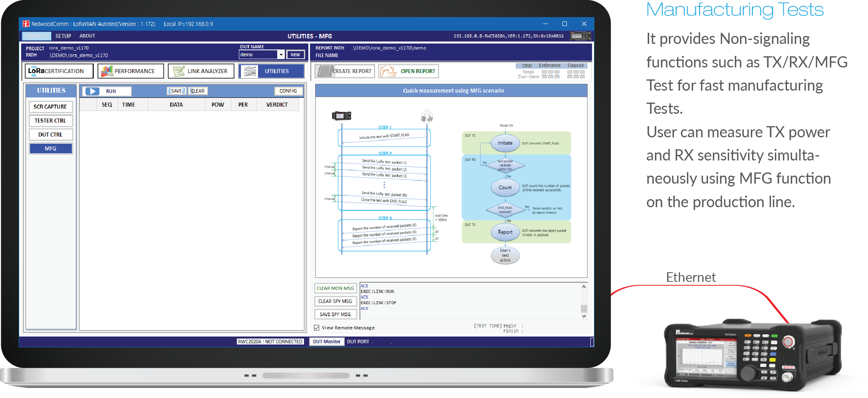Open the DUT NAME dropdown arrow
Image resolution: width=868 pixels, height=398 pixels.
pos(281,55)
